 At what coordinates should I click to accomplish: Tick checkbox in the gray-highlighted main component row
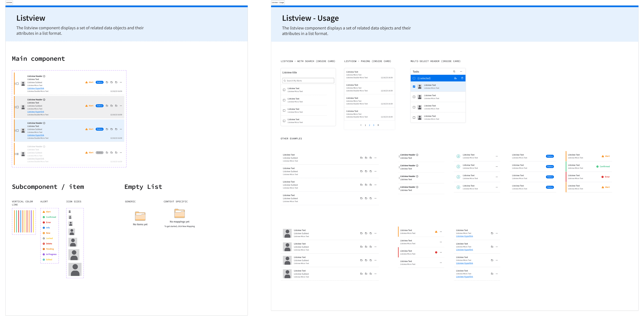pyautogui.click(x=17, y=107)
